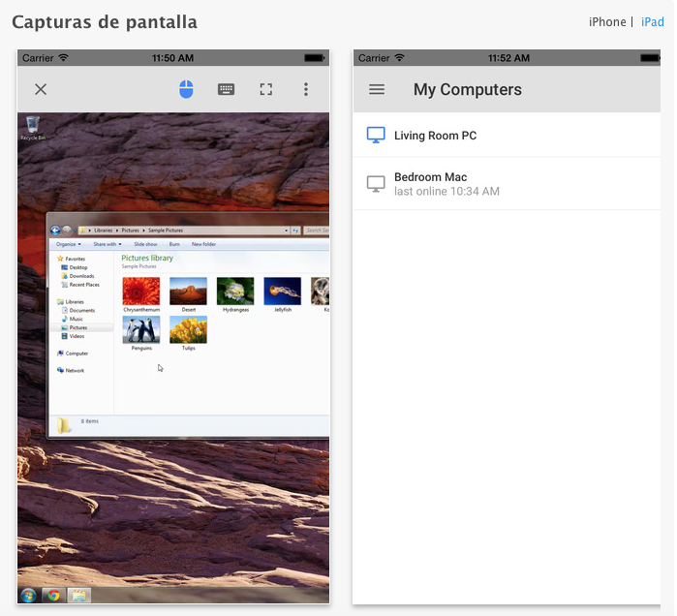This screenshot has height=616, width=677.
Task: Select the Bedroom Mac computer entry
Action: 430,183
